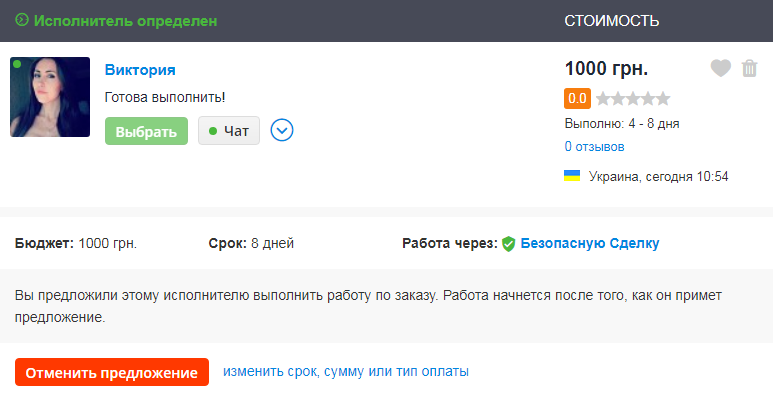Click the Срок: 8 дней text

pos(251,243)
